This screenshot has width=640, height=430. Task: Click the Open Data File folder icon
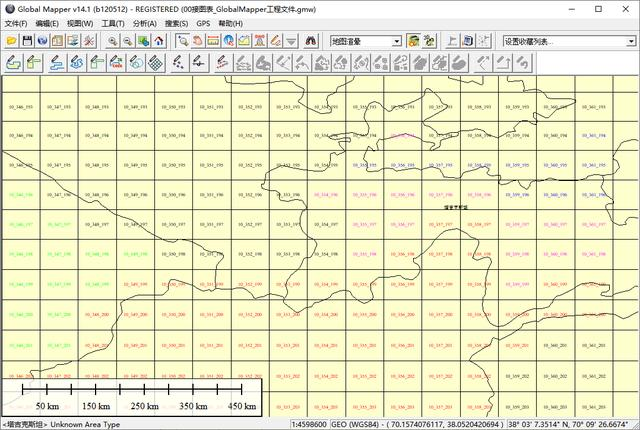click(x=11, y=41)
